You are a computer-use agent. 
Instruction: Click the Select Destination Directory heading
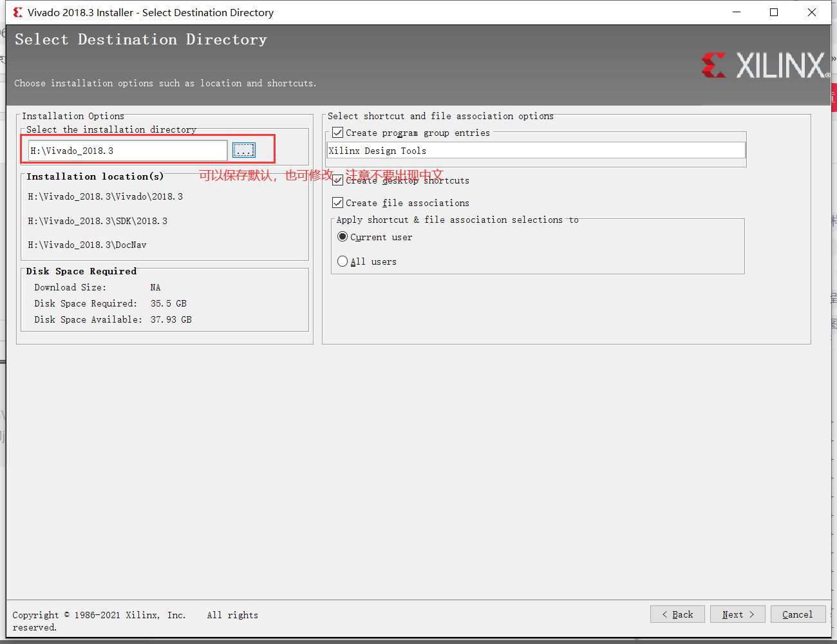pos(141,39)
